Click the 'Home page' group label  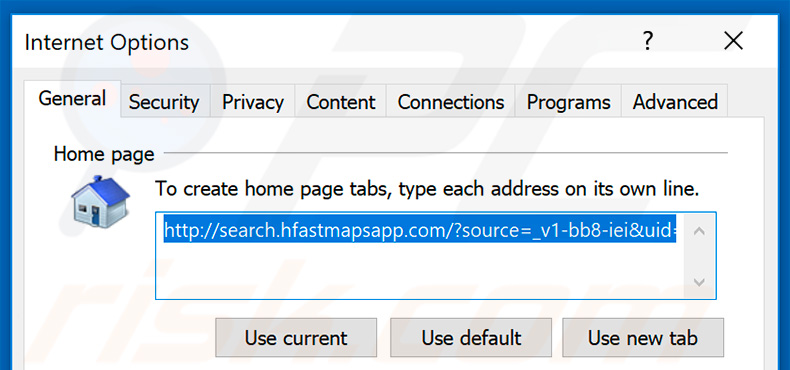pyautogui.click(x=104, y=154)
